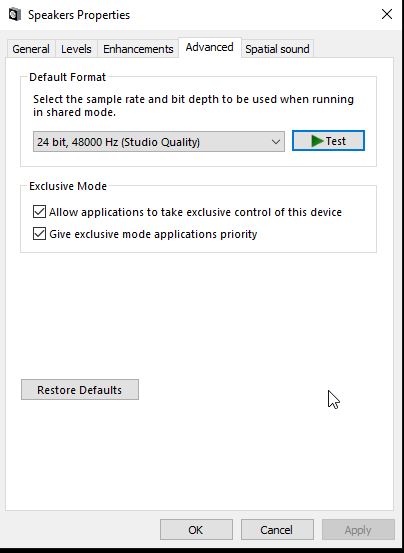Open the Levels tab
The image size is (404, 553).
[76, 49]
